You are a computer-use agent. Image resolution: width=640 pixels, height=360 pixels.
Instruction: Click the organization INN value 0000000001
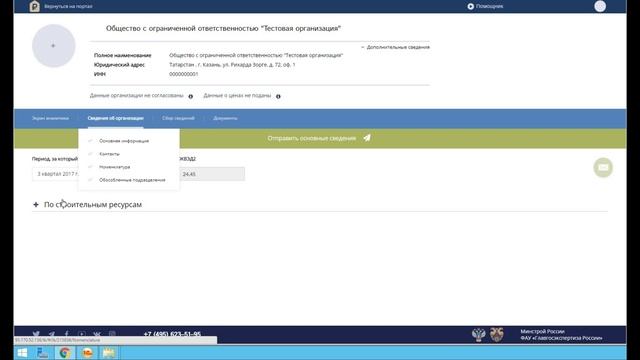click(184, 74)
